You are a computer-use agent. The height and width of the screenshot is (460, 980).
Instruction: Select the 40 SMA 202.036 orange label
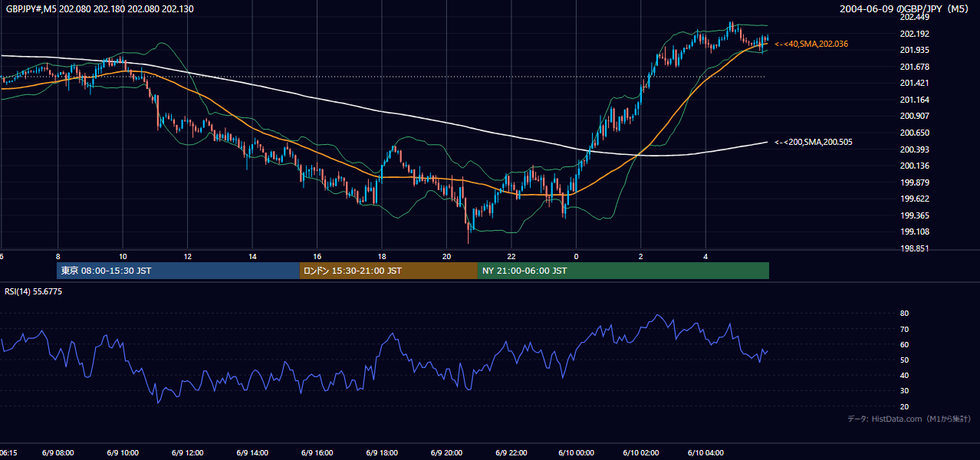point(811,44)
